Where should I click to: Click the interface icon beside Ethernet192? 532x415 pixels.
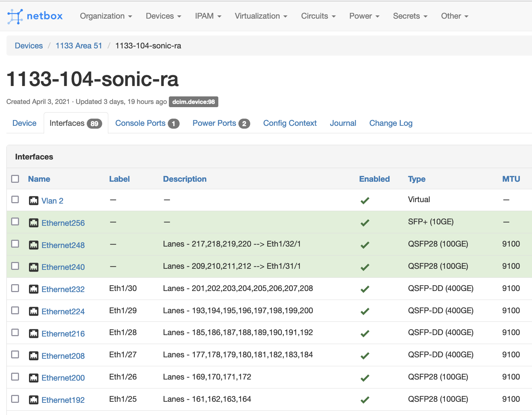click(33, 400)
